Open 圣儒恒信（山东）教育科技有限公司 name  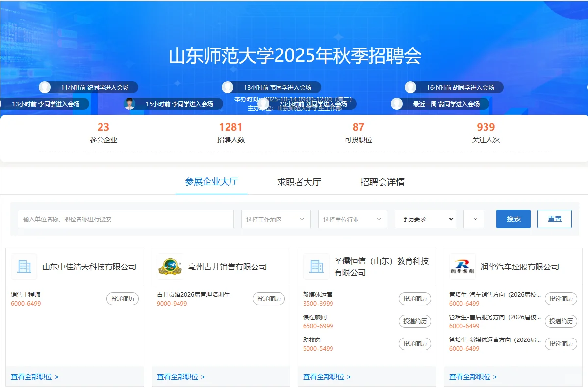(x=382, y=267)
